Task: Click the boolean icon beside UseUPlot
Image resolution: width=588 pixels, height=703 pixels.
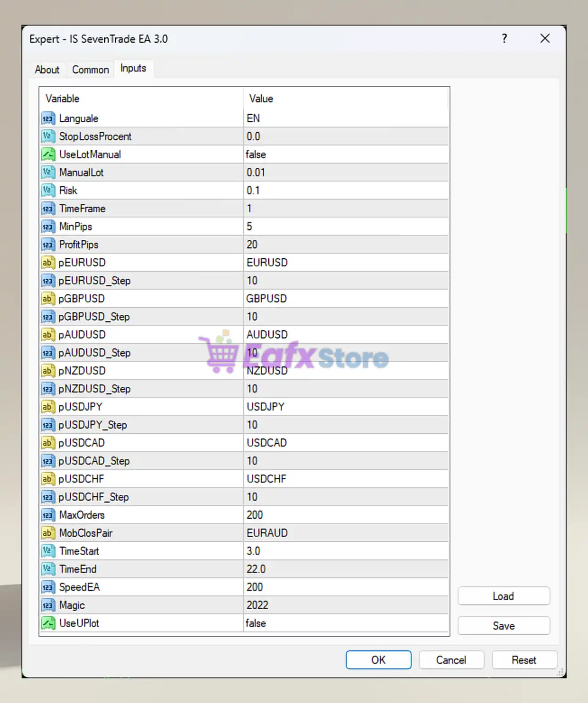Action: coord(48,624)
